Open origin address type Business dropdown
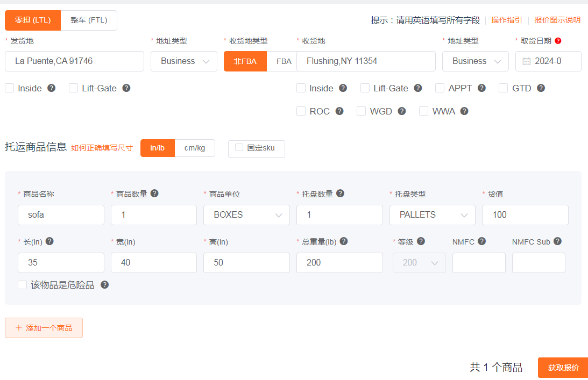Image resolution: width=588 pixels, height=380 pixels. (x=184, y=61)
